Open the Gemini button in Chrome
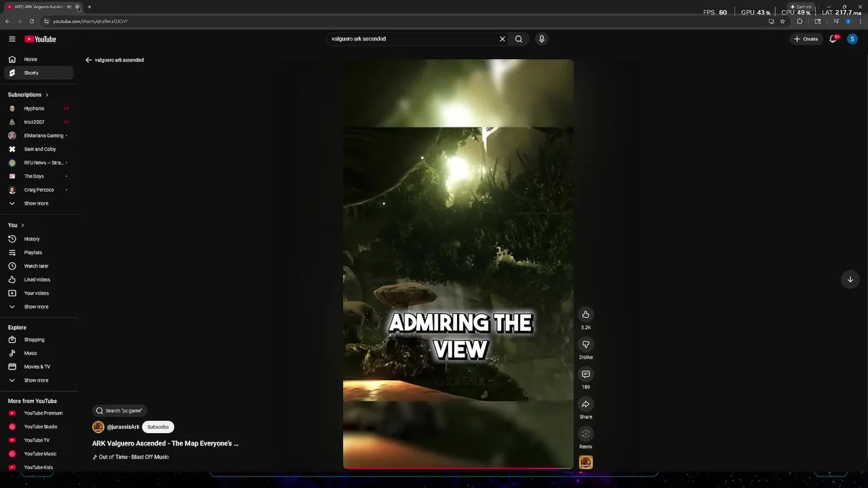 tap(800, 7)
